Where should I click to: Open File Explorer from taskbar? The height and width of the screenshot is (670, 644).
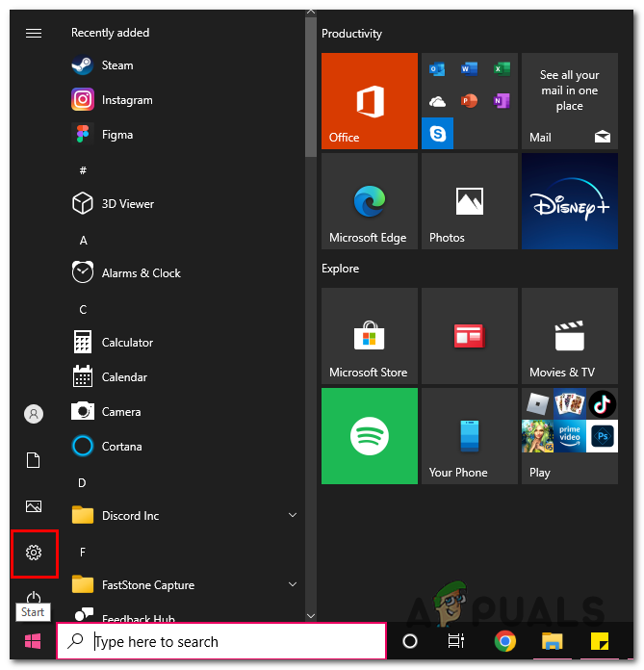click(553, 641)
